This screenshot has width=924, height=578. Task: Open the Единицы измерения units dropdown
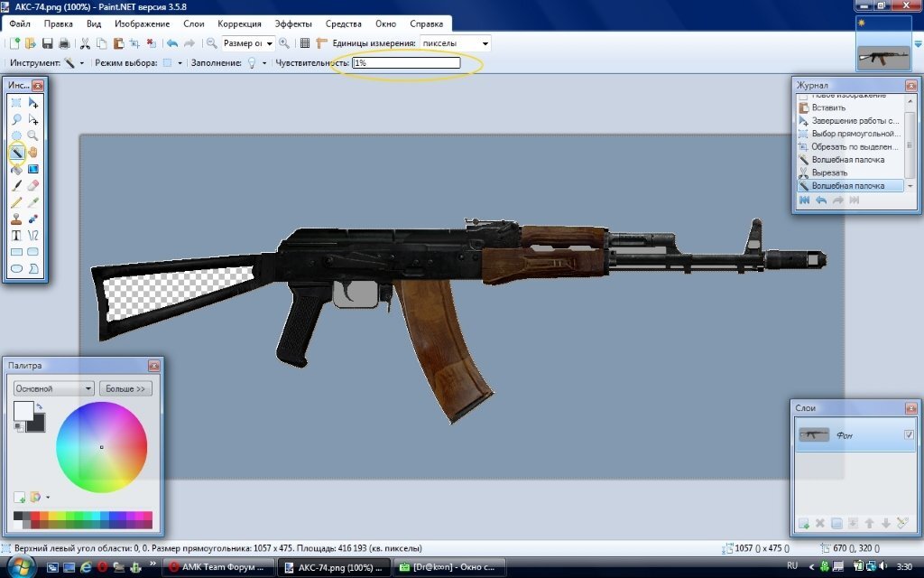485,42
